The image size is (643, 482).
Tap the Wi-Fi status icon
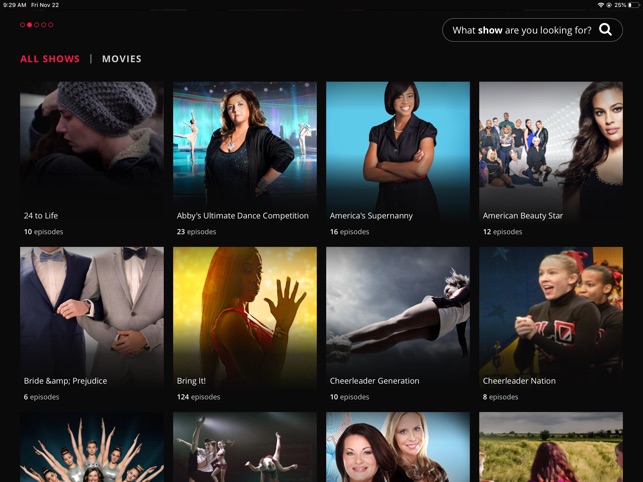pyautogui.click(x=601, y=5)
